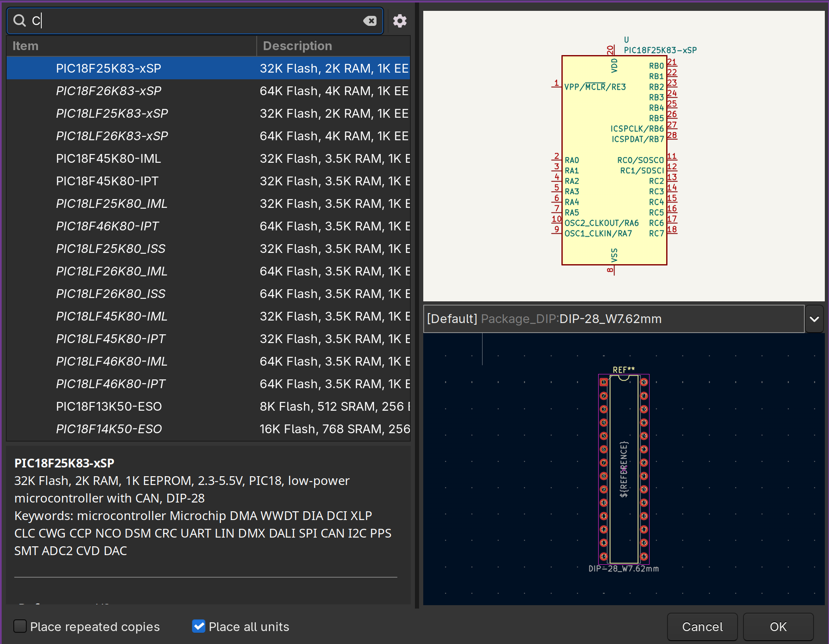Viewport: 829px width, 644px height.
Task: Enable Place repeated copies checkbox
Action: point(20,626)
